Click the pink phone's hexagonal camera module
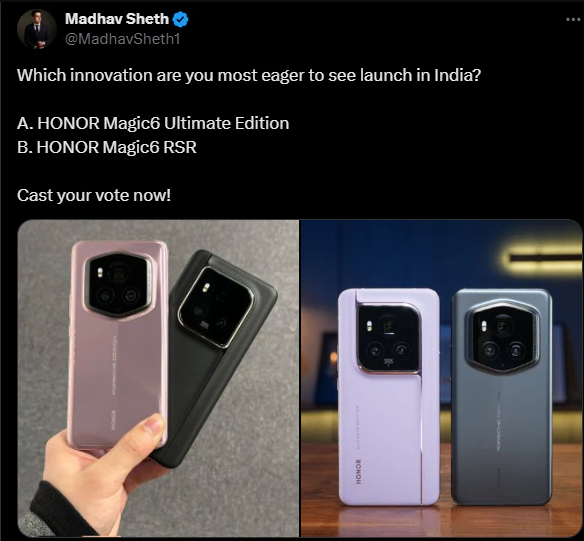 [119, 286]
